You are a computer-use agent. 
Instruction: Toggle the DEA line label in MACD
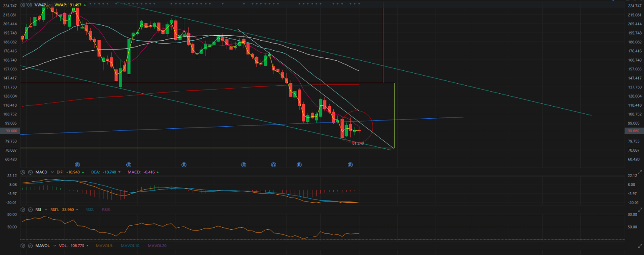coord(95,172)
